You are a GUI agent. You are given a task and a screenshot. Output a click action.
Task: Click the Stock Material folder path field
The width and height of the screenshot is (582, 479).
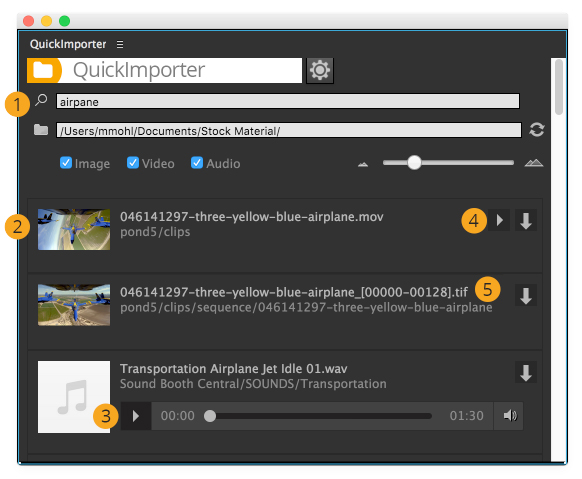pyautogui.click(x=289, y=130)
